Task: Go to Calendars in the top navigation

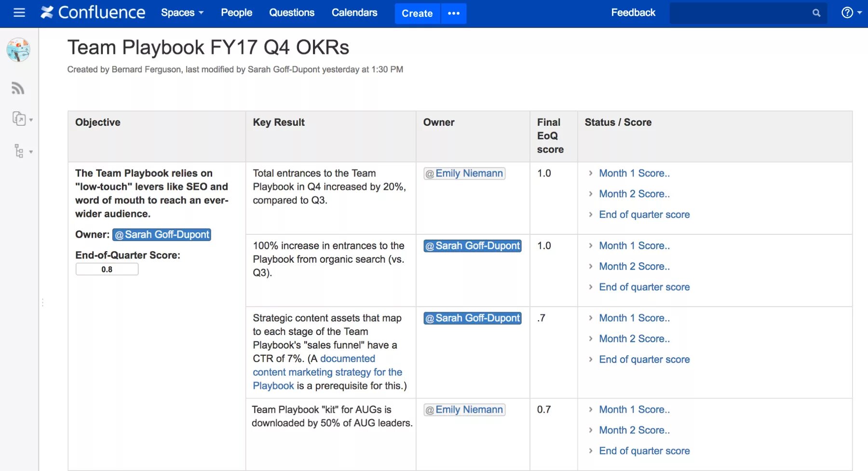Action: [x=354, y=13]
